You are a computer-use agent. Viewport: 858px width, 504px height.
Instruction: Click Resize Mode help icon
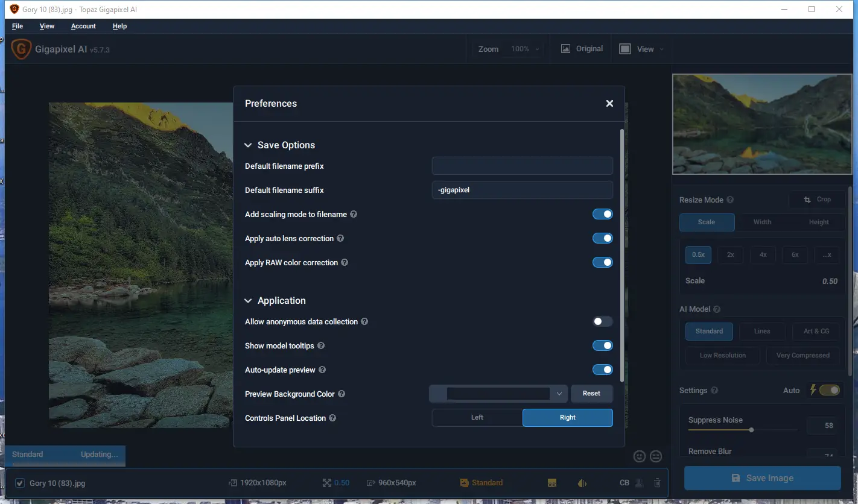pyautogui.click(x=730, y=200)
